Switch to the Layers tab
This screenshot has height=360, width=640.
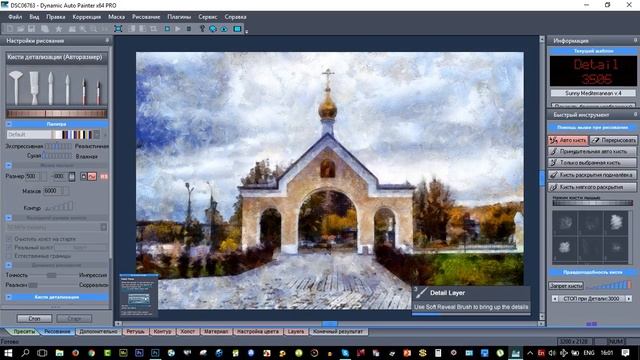pos(296,331)
